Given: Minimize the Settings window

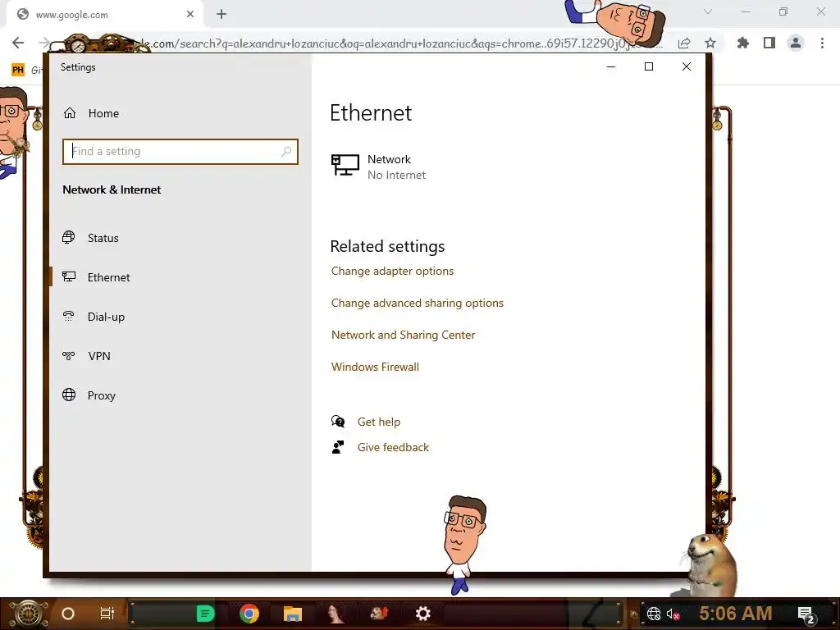Looking at the screenshot, I should (x=610, y=66).
